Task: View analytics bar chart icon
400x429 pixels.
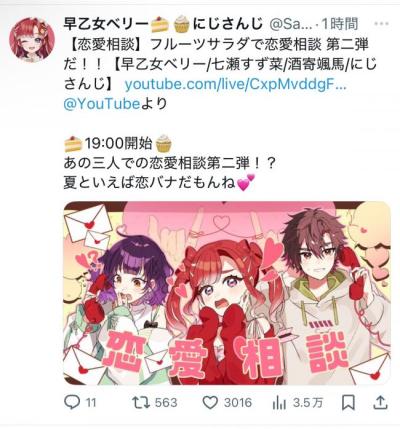Action: click(x=279, y=403)
